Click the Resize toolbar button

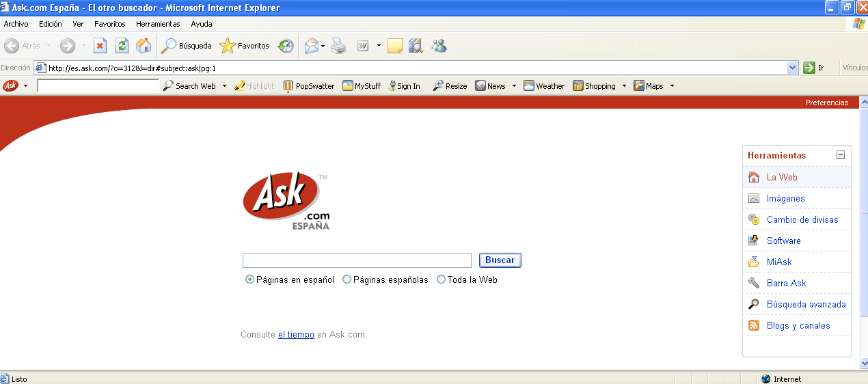pyautogui.click(x=450, y=86)
